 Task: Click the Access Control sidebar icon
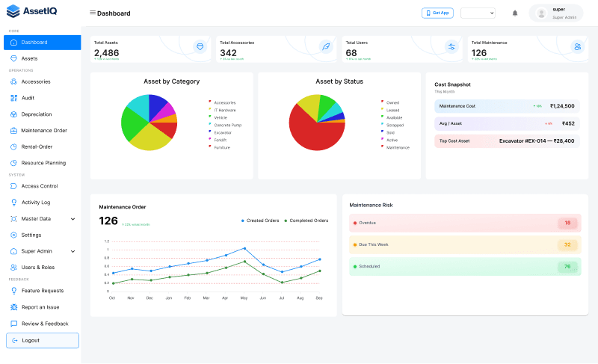point(13,186)
